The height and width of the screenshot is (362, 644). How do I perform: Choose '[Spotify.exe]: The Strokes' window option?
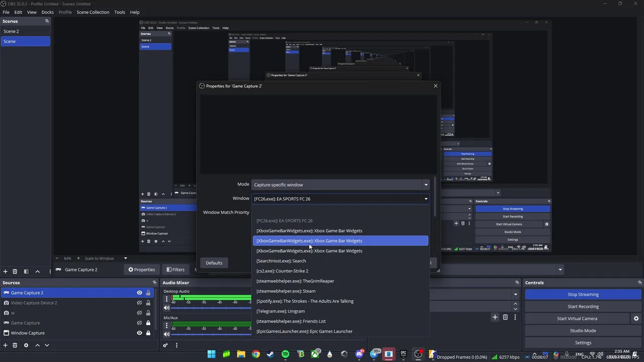[341, 301]
